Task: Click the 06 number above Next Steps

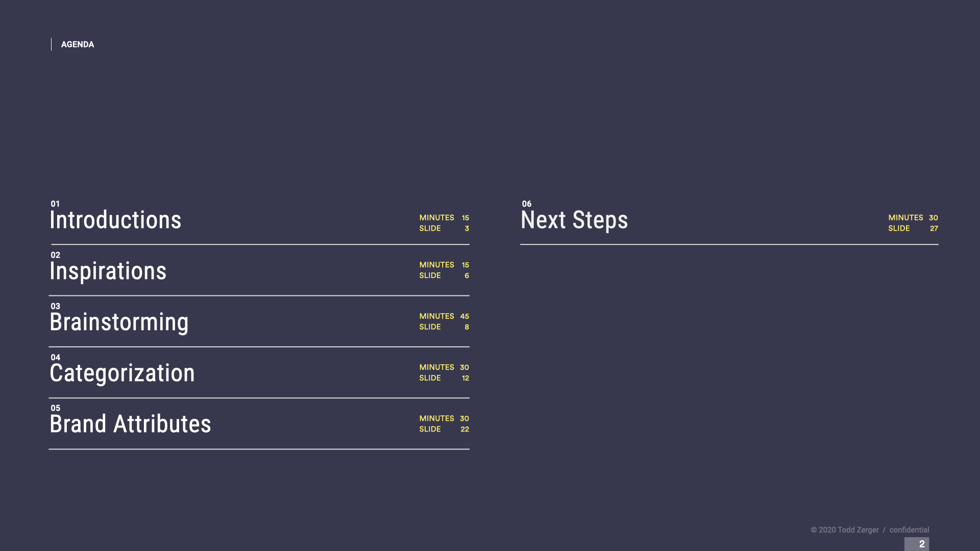Action: click(x=527, y=204)
